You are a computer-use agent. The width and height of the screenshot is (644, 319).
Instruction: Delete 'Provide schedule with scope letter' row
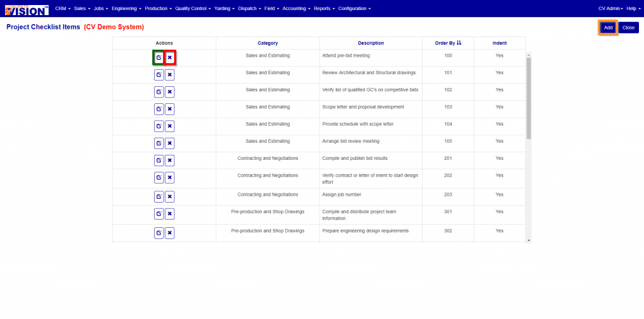(x=170, y=126)
